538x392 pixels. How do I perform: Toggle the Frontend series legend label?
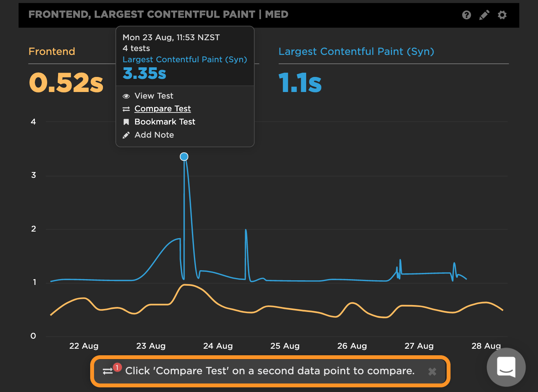click(x=52, y=51)
